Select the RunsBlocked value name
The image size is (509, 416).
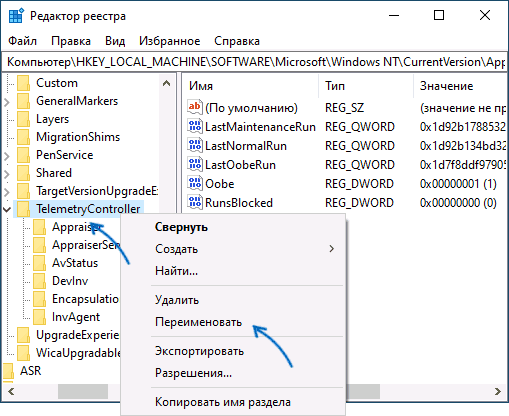click(239, 203)
